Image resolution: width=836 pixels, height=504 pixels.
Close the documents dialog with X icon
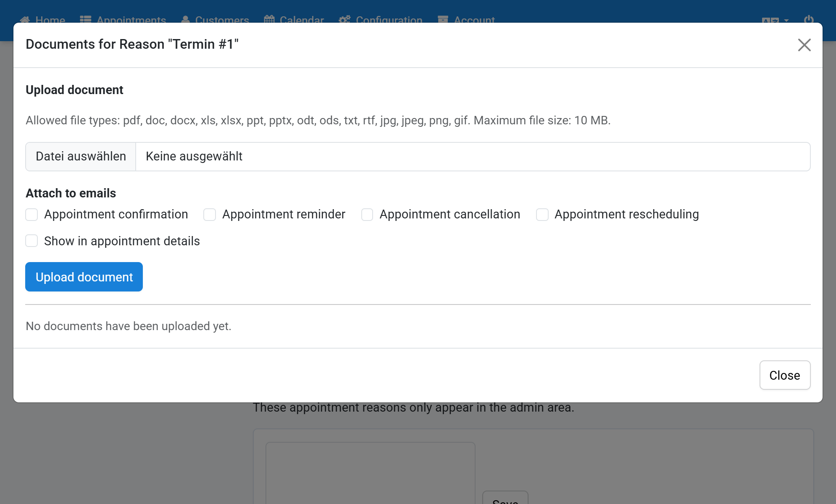[804, 45]
